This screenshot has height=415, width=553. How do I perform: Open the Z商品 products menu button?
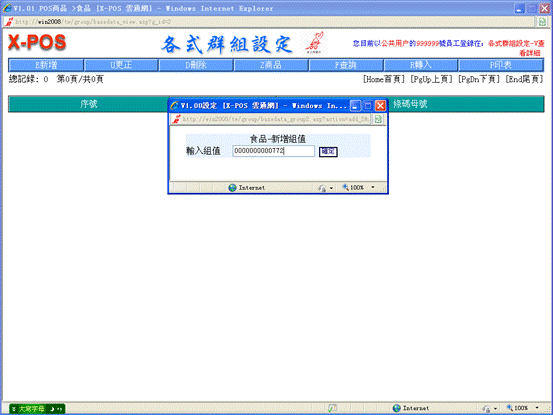[271, 65]
